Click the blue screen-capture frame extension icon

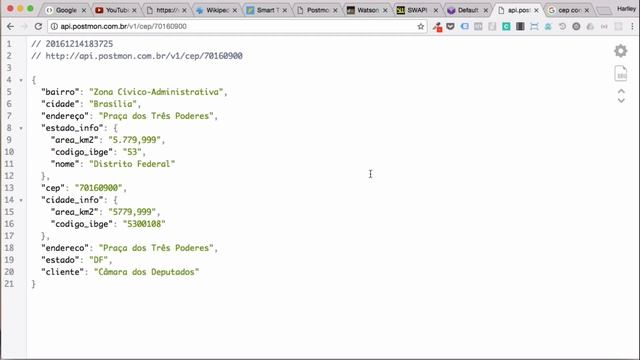534,27
